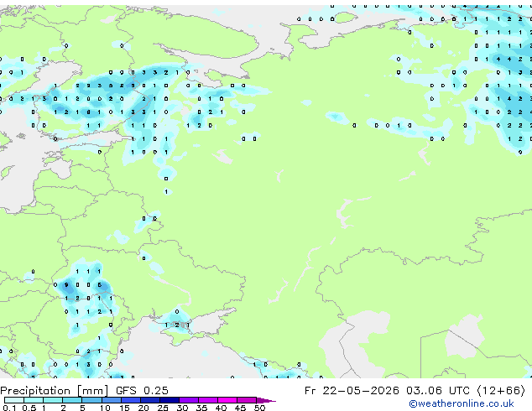Click the 'Precipitation [mm]' title label
Image resolution: width=532 pixels, height=411 pixels.
pos(54,391)
